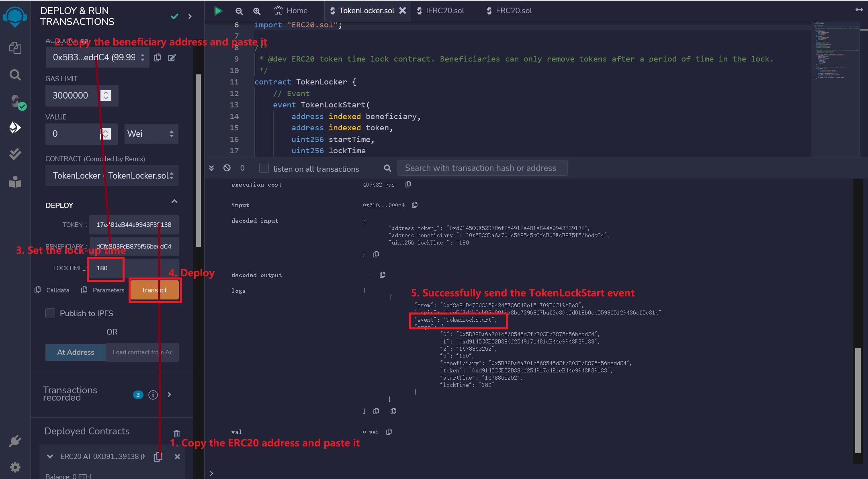Click the edit account icon

[172, 58]
